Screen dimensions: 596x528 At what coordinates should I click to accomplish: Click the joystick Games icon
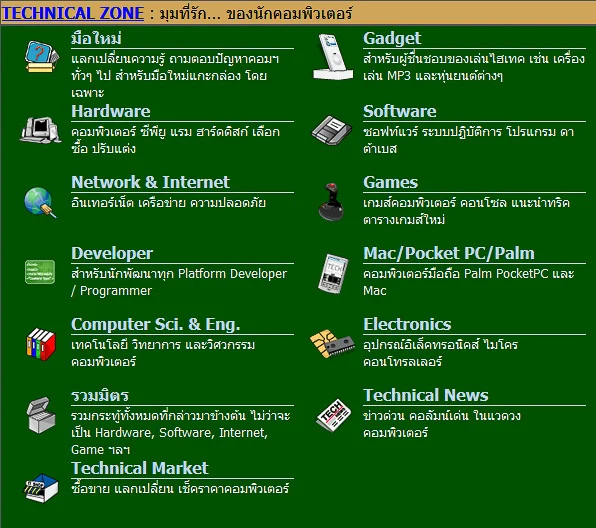tap(331, 202)
